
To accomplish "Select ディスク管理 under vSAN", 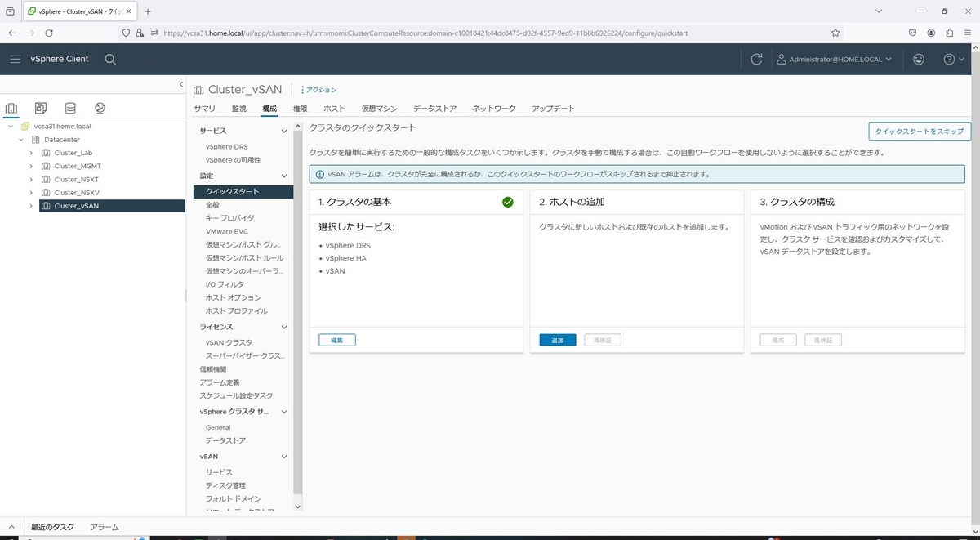I will coord(225,485).
